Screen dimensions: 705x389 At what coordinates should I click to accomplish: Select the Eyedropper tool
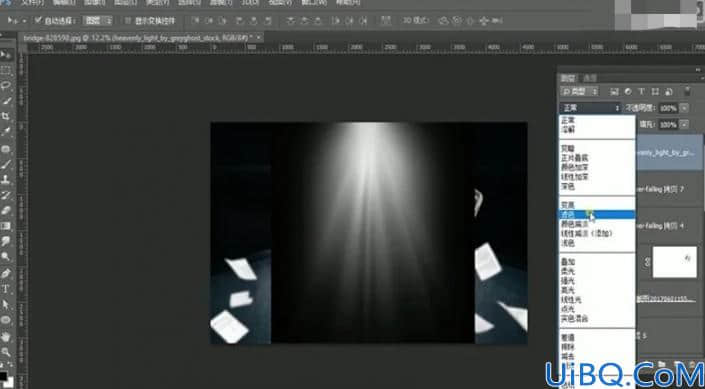pos(6,132)
